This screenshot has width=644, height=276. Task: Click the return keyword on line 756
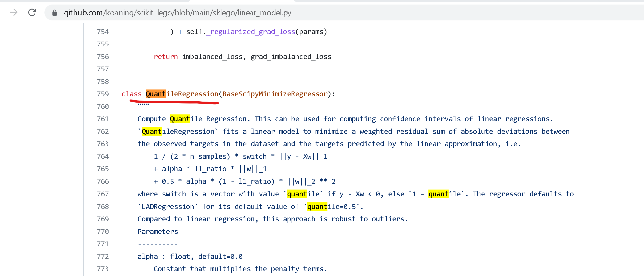tap(166, 56)
